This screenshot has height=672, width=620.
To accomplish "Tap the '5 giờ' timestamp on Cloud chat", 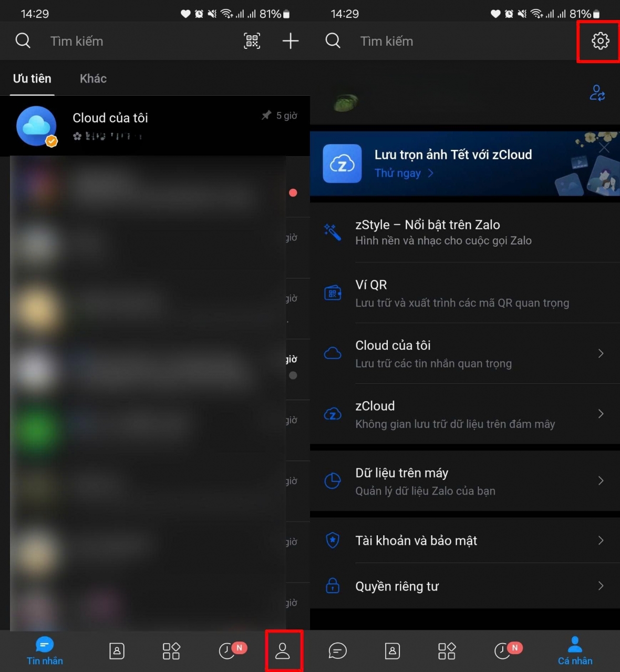I will pyautogui.click(x=287, y=116).
